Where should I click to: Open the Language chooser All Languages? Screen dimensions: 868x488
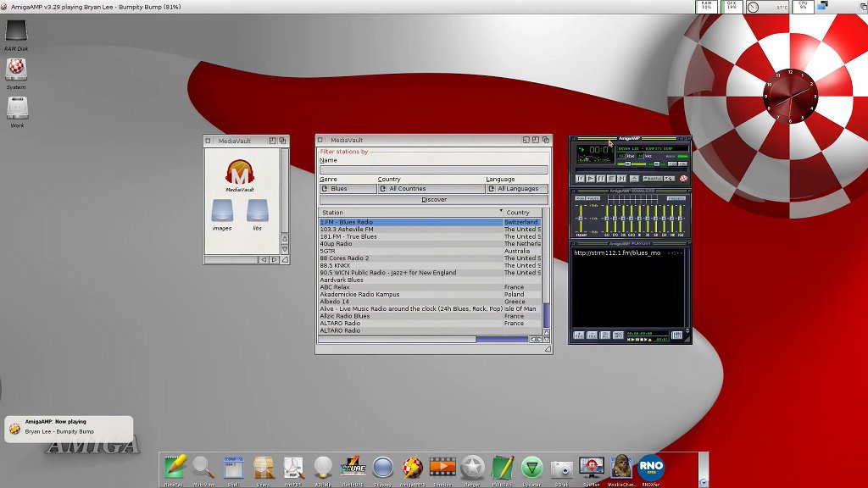click(x=517, y=189)
